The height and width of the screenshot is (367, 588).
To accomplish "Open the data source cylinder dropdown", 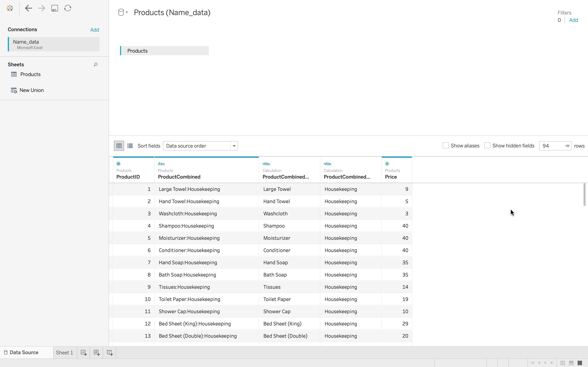I will tap(123, 12).
